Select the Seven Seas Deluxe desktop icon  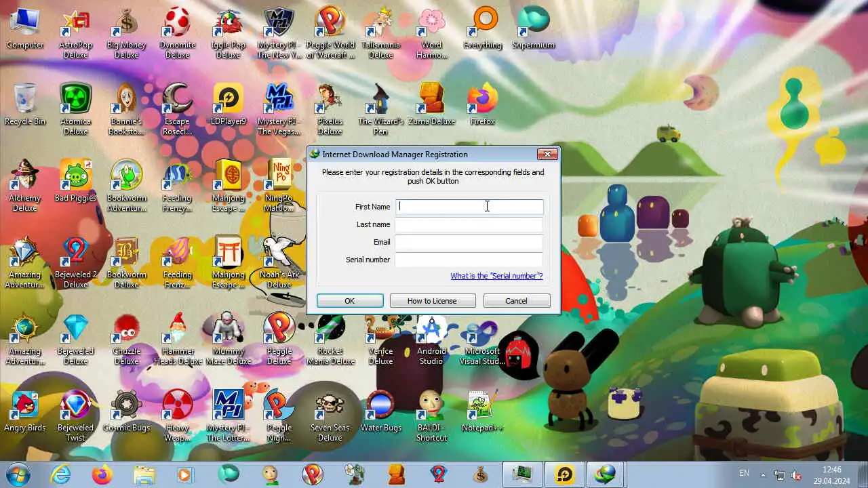pyautogui.click(x=330, y=415)
